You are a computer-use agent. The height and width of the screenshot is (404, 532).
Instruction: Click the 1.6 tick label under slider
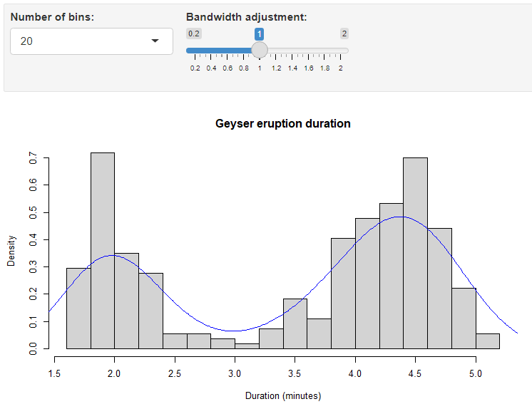pos(309,68)
